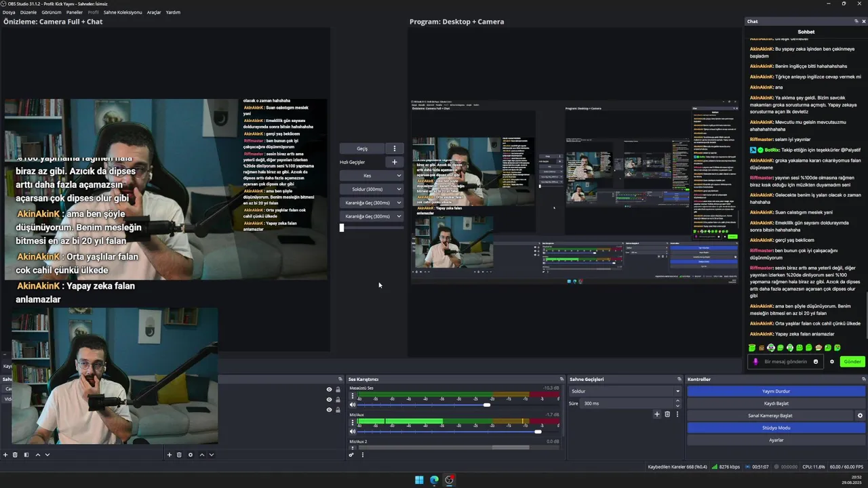This screenshot has height=488, width=868.
Task: Click the purple microphone icon in chat input
Action: pos(755,361)
